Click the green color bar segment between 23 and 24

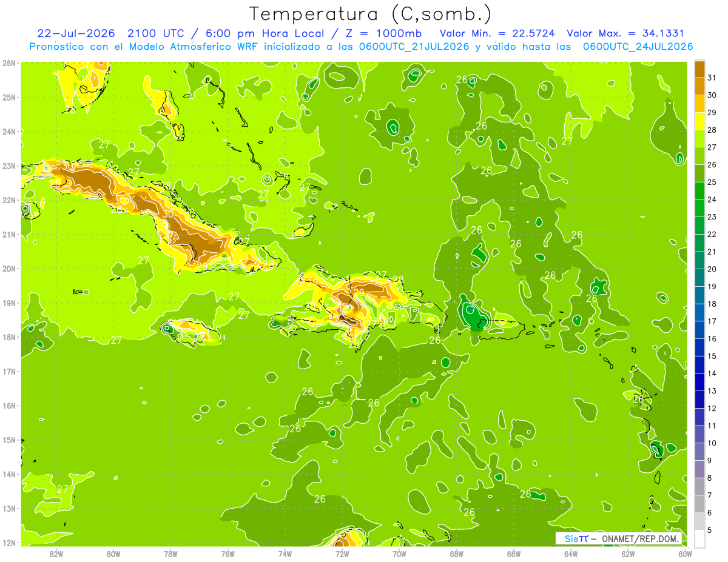699,208
